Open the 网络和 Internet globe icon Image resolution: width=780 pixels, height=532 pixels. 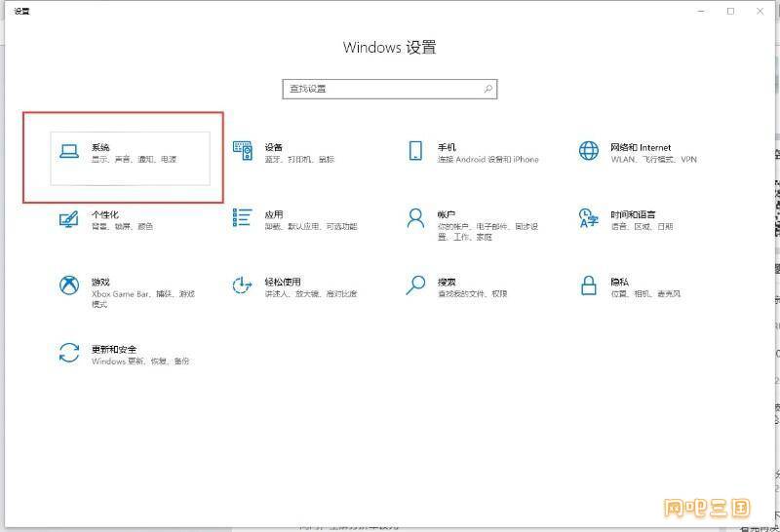(589, 151)
